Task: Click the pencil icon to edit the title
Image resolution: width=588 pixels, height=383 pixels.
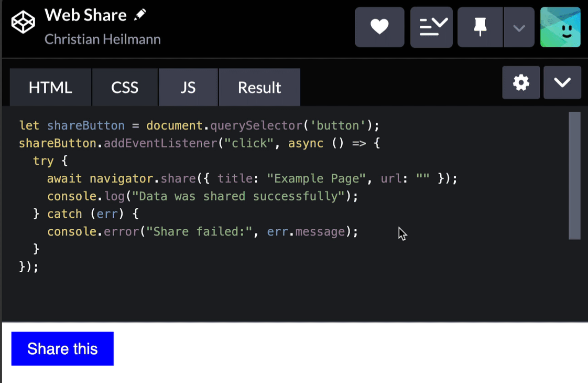Action: pyautogui.click(x=139, y=15)
